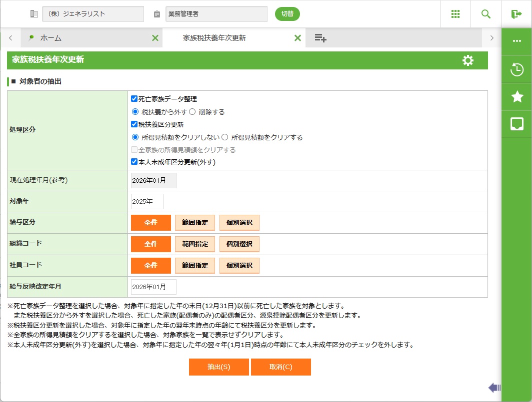Click the 対象年 input field
Screen dimensions: 532x402
point(147,202)
